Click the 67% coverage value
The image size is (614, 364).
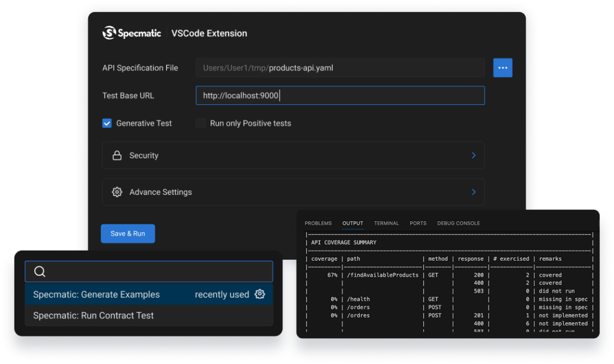pos(332,275)
